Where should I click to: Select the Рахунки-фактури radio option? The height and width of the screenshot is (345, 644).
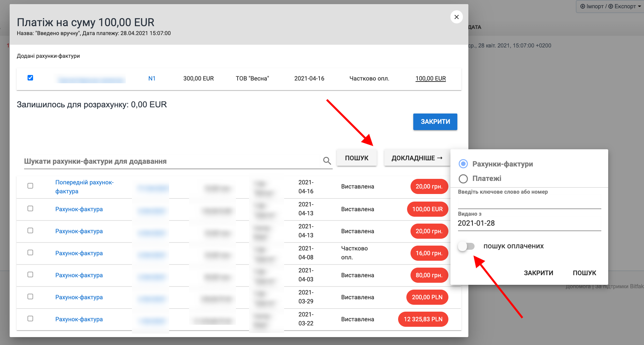463,164
